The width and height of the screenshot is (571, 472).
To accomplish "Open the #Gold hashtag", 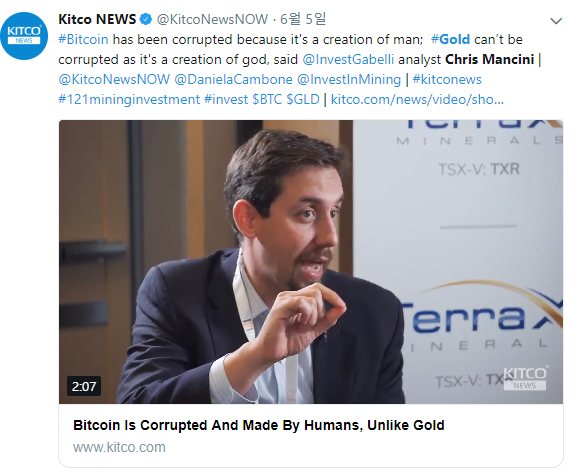I will [450, 39].
